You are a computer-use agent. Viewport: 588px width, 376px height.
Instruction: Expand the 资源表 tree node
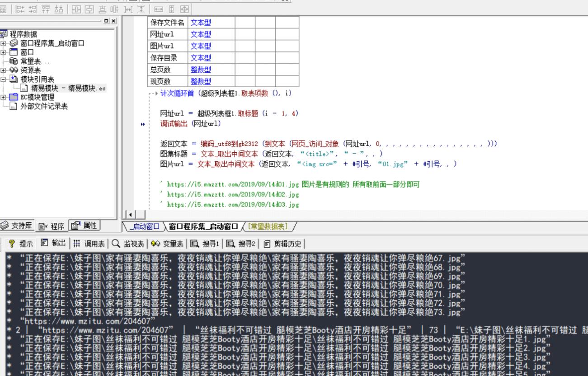(4, 70)
